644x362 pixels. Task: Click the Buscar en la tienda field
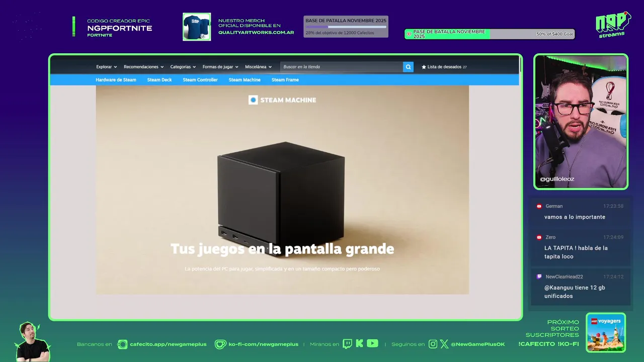coord(342,67)
